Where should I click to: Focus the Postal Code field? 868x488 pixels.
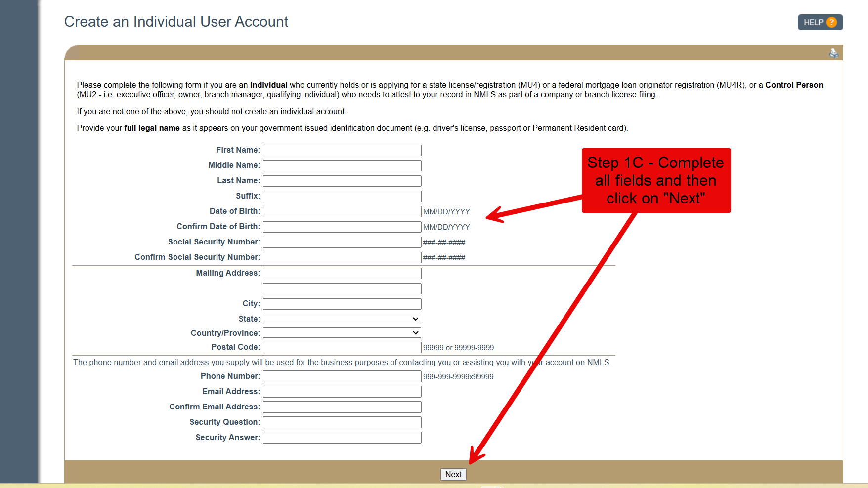pyautogui.click(x=342, y=347)
